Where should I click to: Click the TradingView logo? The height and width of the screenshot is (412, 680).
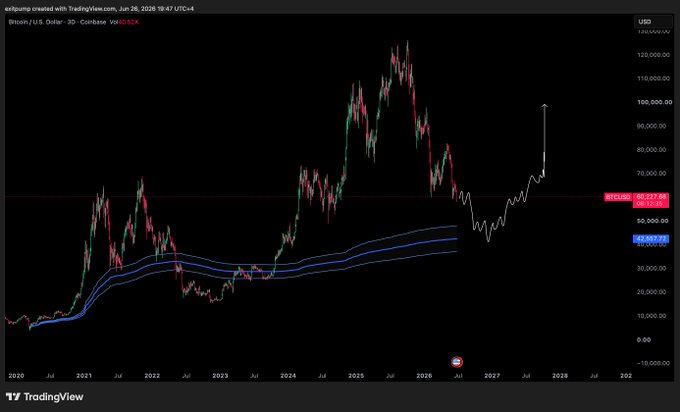click(x=44, y=396)
